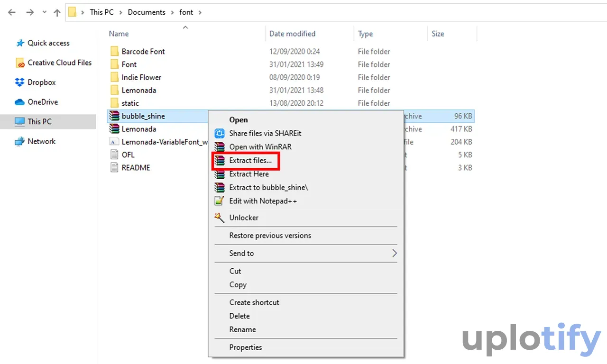Select the Barcode Font folder name

tap(143, 51)
